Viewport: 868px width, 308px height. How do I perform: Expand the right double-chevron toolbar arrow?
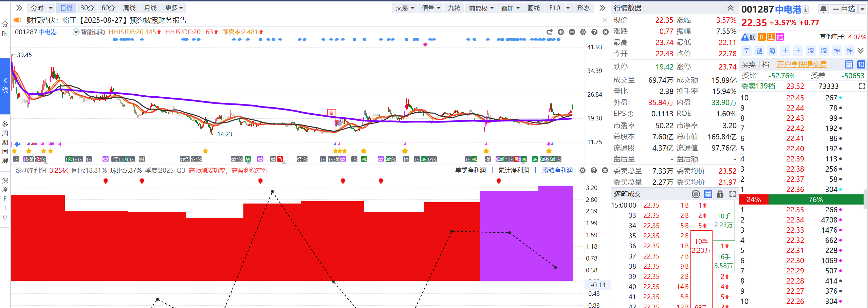point(602,8)
